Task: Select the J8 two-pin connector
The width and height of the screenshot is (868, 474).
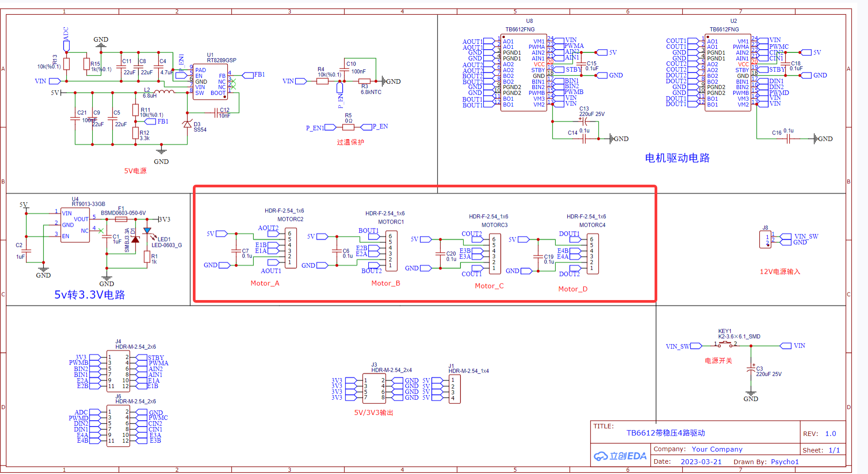Action: (x=765, y=239)
